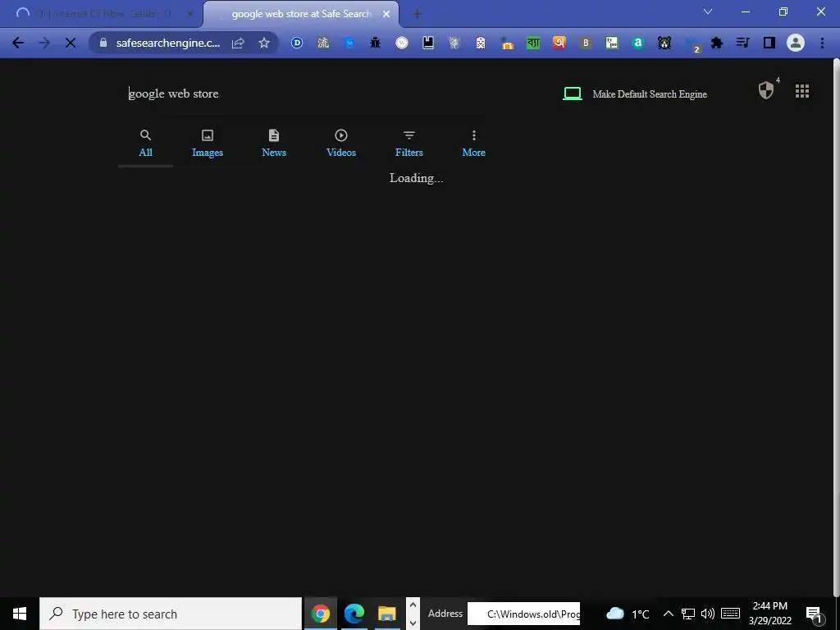Open the media control playlist icon
840x630 pixels.
coord(743,43)
